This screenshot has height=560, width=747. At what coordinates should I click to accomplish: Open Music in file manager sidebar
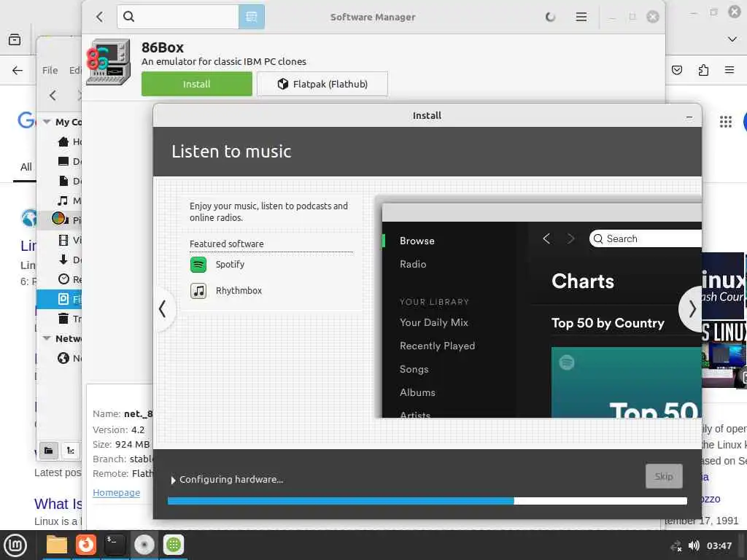tap(69, 201)
